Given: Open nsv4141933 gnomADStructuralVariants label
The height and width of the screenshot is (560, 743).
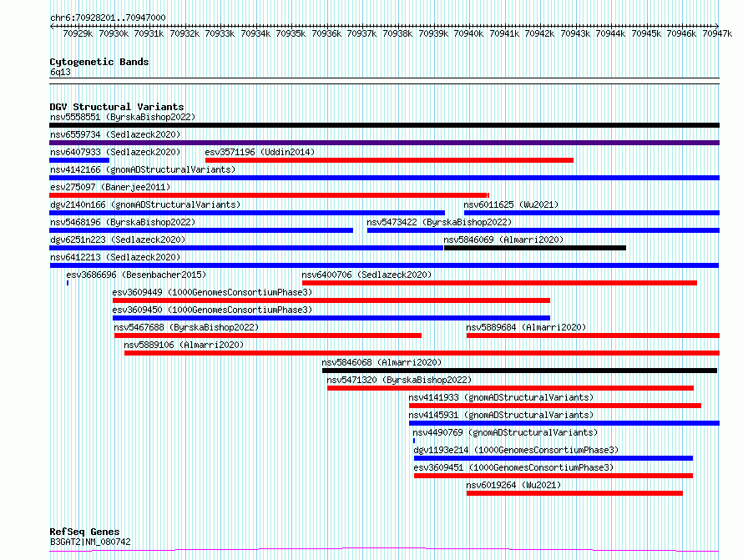Looking at the screenshot, I should pos(501,397).
